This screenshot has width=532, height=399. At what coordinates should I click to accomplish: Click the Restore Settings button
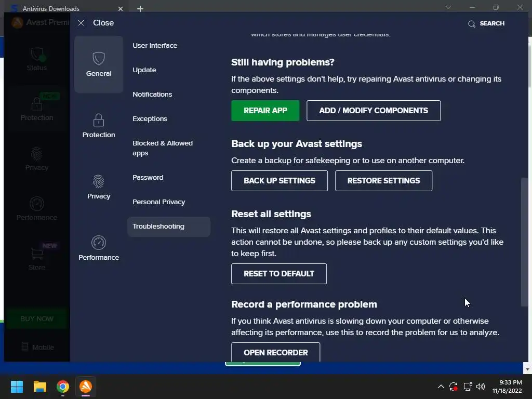pyautogui.click(x=383, y=181)
